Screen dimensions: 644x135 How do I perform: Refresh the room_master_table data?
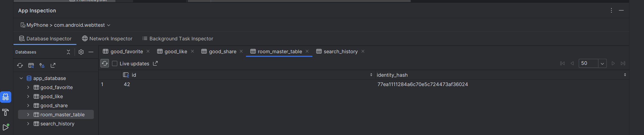pos(105,63)
